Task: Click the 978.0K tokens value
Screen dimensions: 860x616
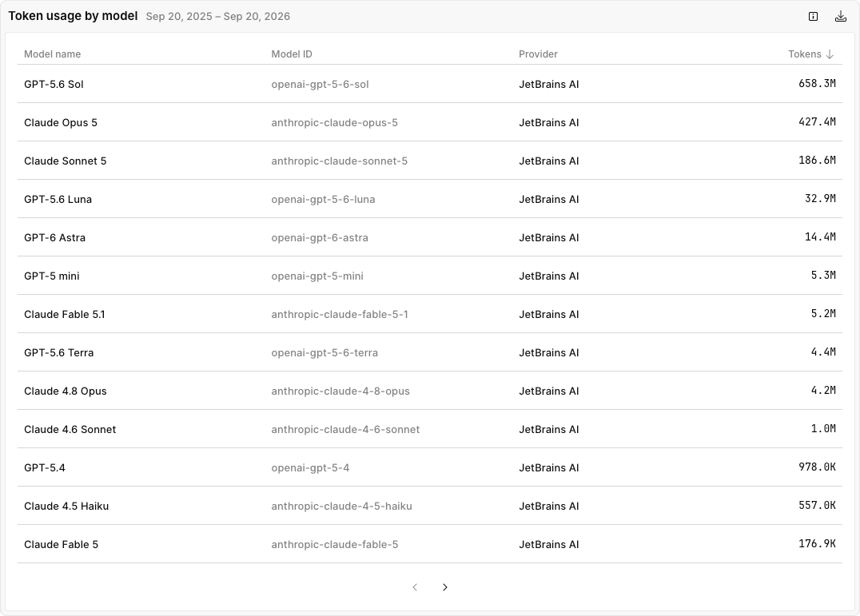Action: (x=817, y=467)
